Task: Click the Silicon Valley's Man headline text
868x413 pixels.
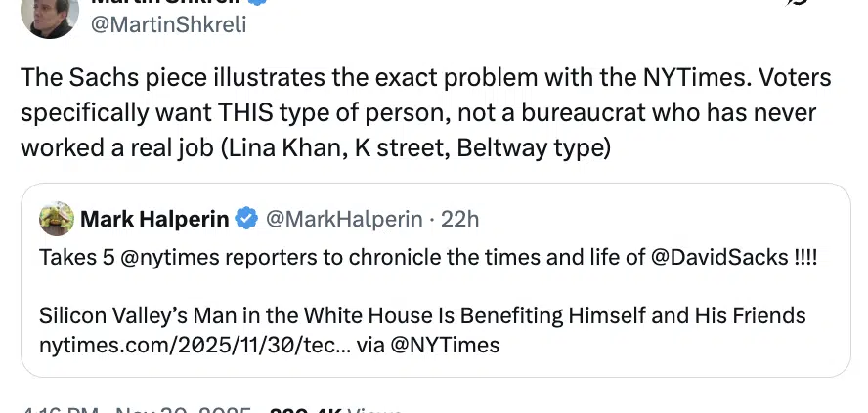Action: (422, 315)
